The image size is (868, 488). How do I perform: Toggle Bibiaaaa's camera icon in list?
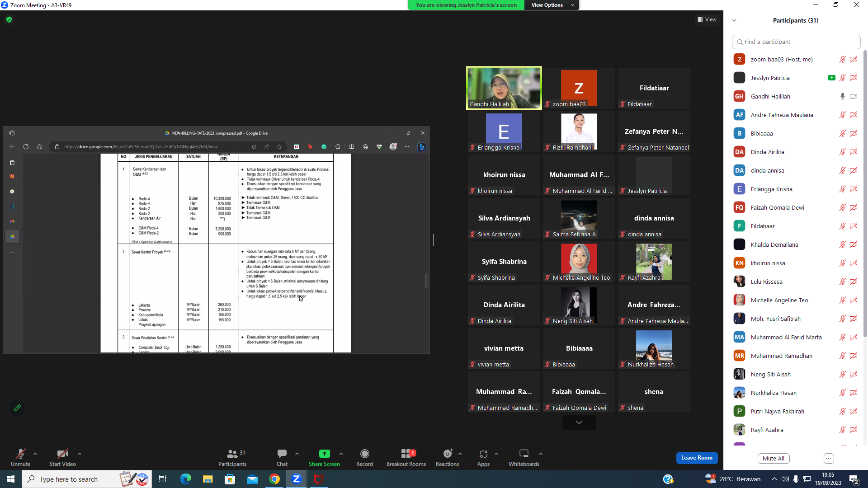coord(854,133)
